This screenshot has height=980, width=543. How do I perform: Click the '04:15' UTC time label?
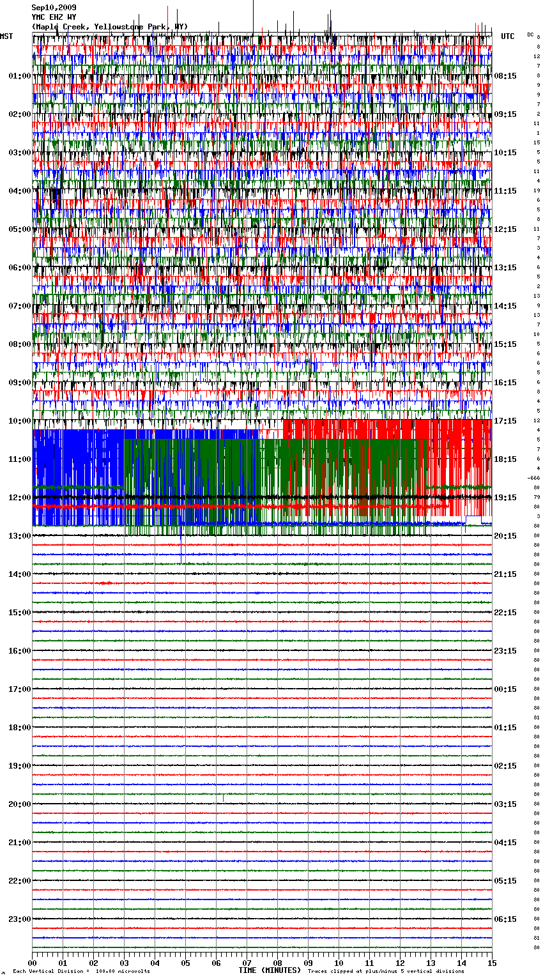pos(505,843)
